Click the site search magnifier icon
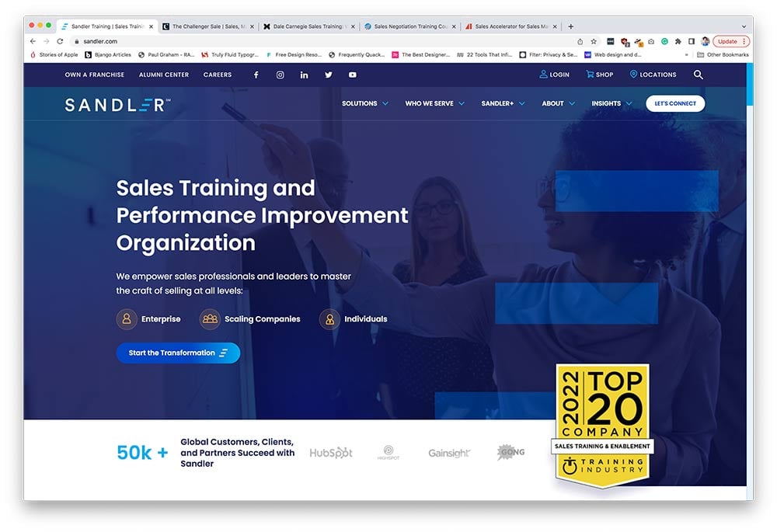This screenshot has width=777, height=532. click(x=699, y=75)
